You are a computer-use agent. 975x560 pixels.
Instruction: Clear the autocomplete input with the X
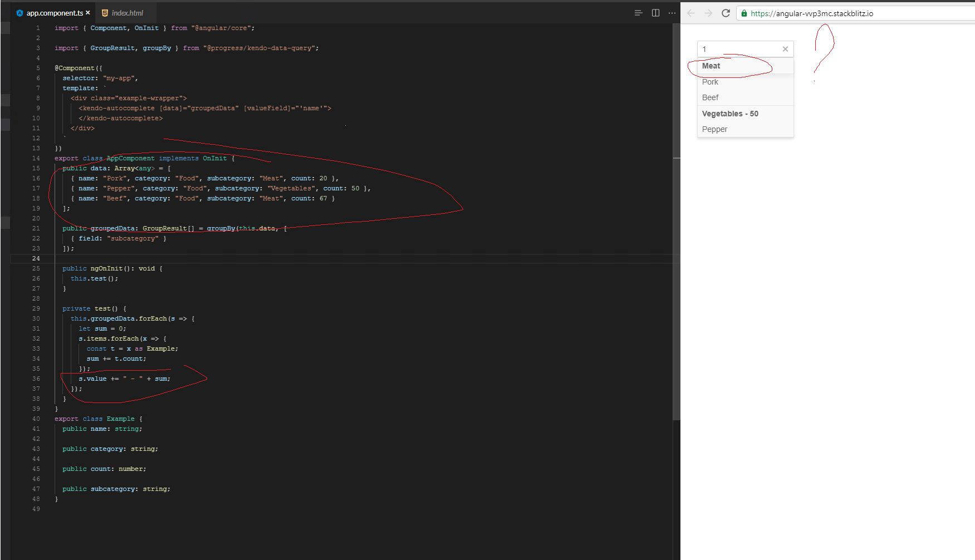[785, 49]
